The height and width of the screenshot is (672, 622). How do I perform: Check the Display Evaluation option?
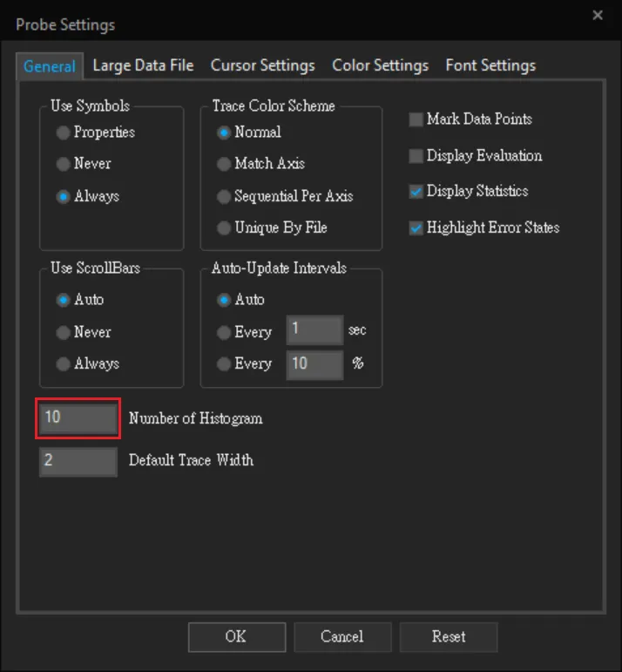point(416,157)
